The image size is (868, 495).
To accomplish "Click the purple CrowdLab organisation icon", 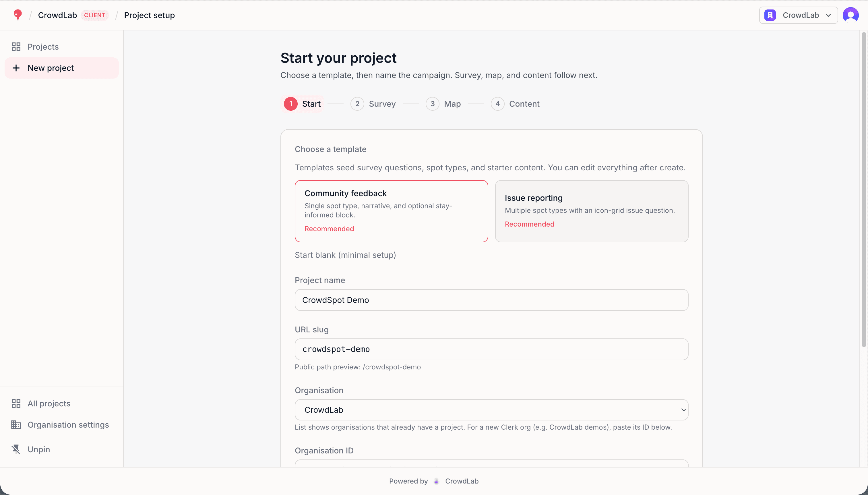I will (770, 15).
